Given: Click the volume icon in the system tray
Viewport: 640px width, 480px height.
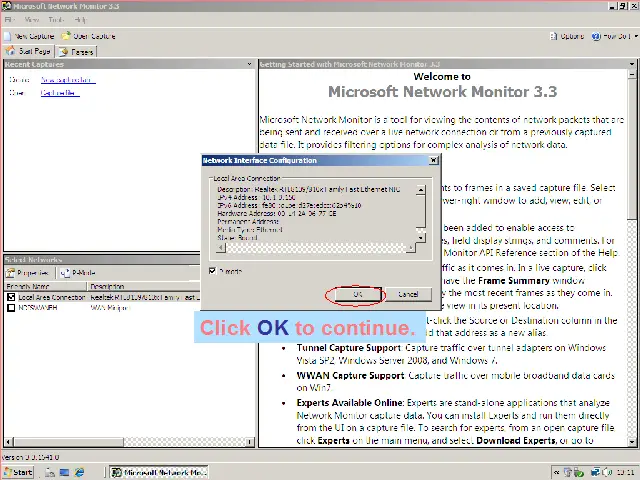Looking at the screenshot, I should coord(606,472).
